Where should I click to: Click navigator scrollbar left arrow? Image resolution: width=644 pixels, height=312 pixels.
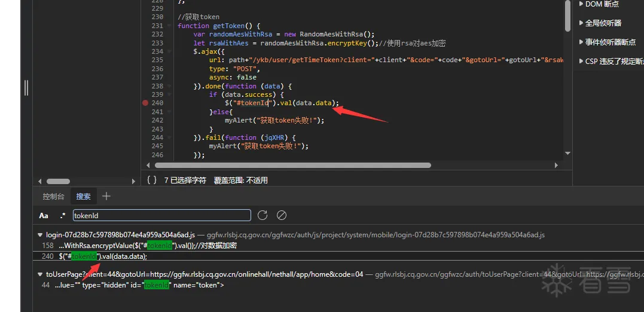point(40,181)
